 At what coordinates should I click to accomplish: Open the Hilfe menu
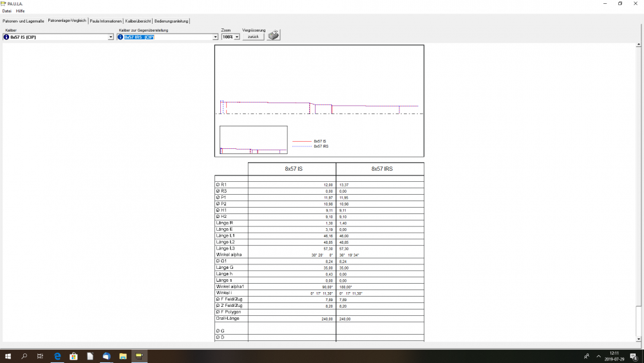(20, 11)
